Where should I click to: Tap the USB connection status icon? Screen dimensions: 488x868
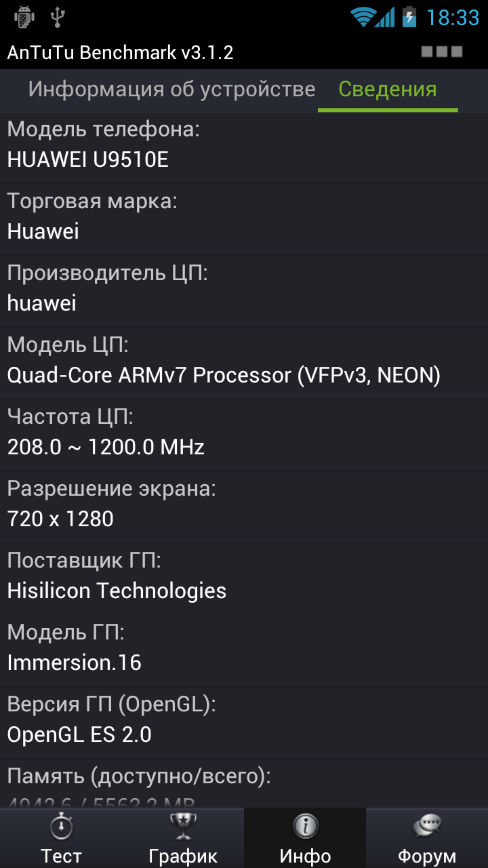point(58,18)
